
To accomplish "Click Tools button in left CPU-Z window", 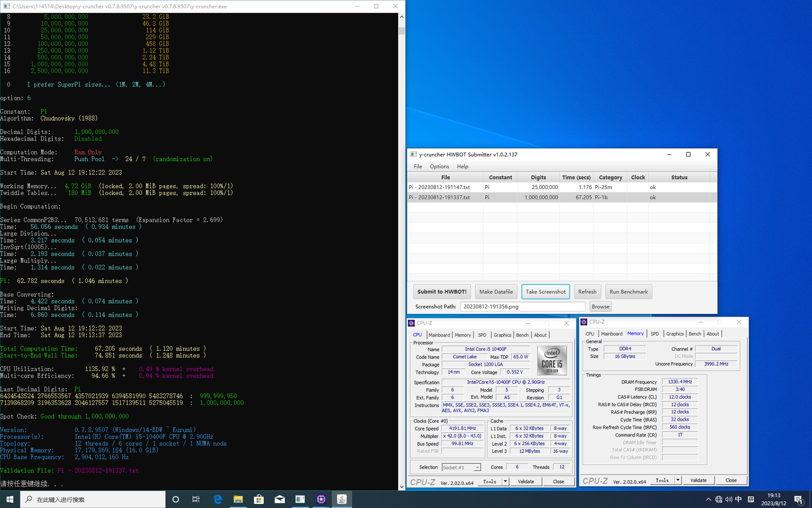I will [x=490, y=482].
